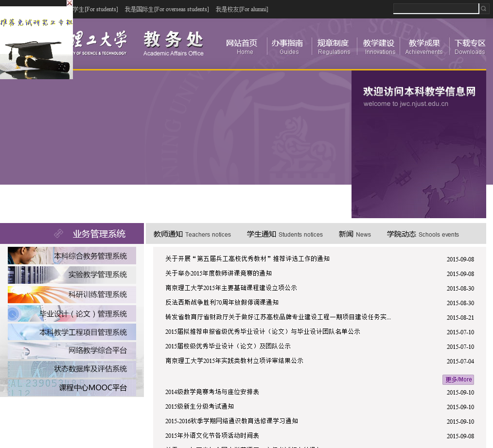Image resolution: width=493 pixels, height=448 pixels.
Task: Open 毕业设计（论文）管理系统 banner
Action: (x=72, y=313)
